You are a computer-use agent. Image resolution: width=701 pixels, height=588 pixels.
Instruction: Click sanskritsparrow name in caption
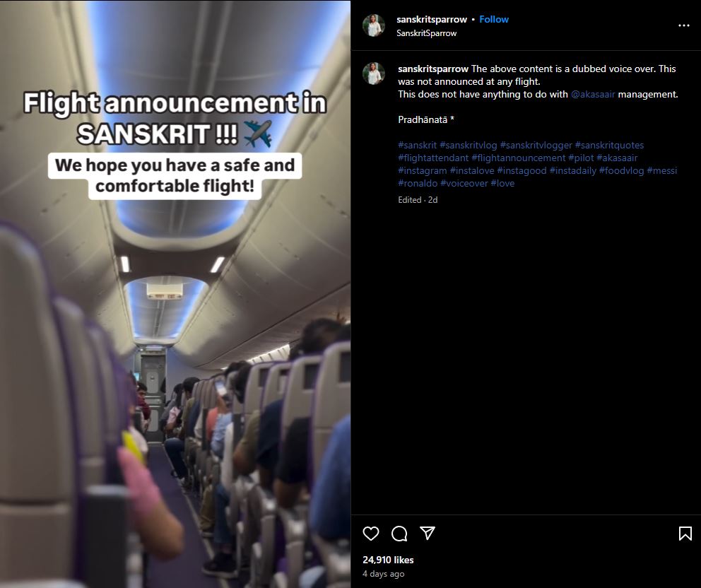(x=432, y=69)
